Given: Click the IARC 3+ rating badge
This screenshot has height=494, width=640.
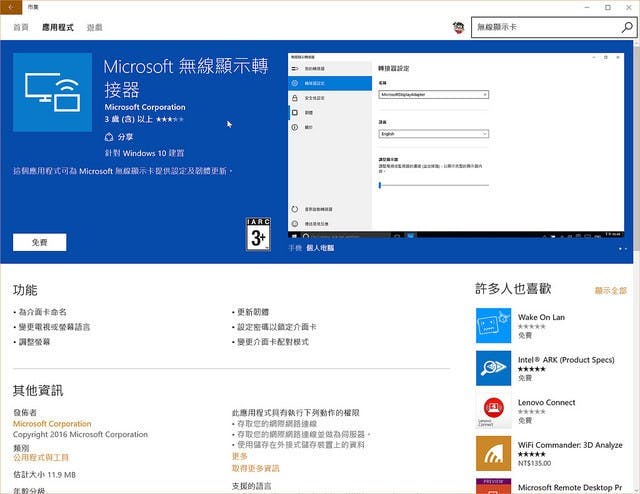Looking at the screenshot, I should click(x=258, y=233).
